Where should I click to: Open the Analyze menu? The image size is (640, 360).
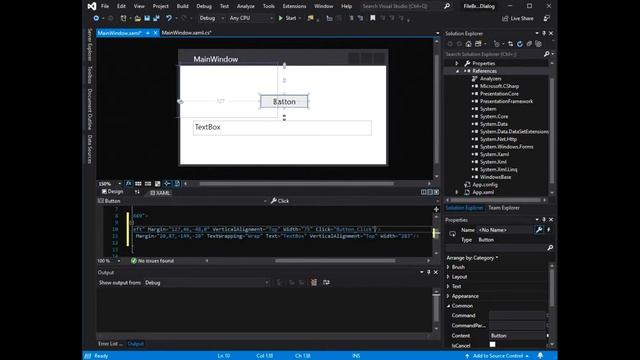(246, 6)
